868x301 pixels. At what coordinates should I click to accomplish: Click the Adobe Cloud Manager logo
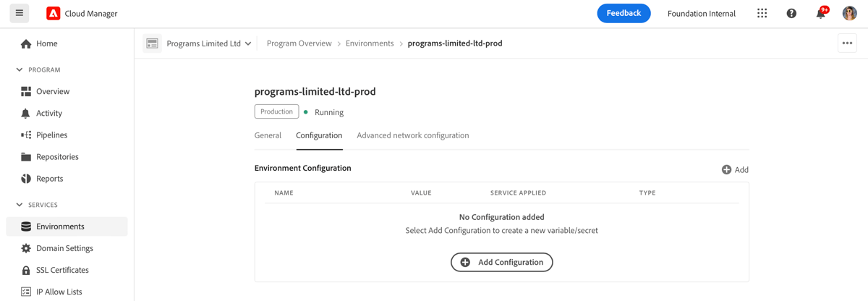[54, 13]
